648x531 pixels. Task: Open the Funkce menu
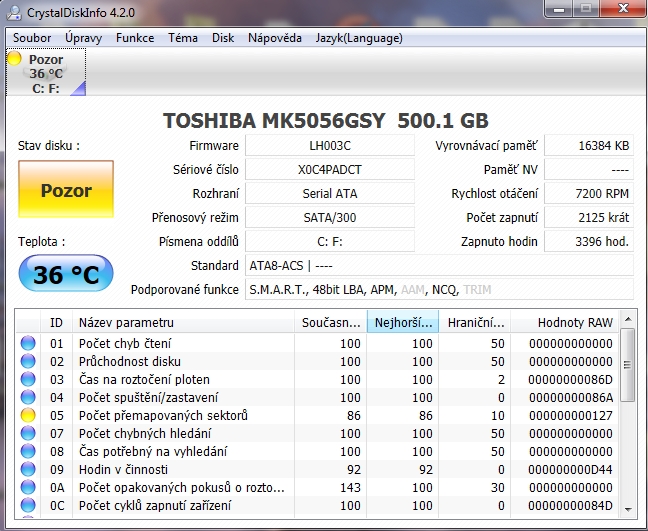(135, 38)
